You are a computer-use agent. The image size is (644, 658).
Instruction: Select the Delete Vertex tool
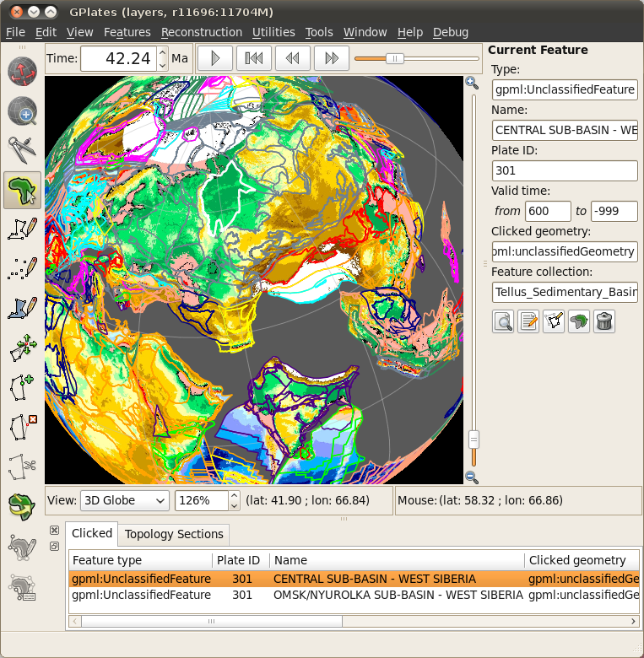pyautogui.click(x=22, y=428)
